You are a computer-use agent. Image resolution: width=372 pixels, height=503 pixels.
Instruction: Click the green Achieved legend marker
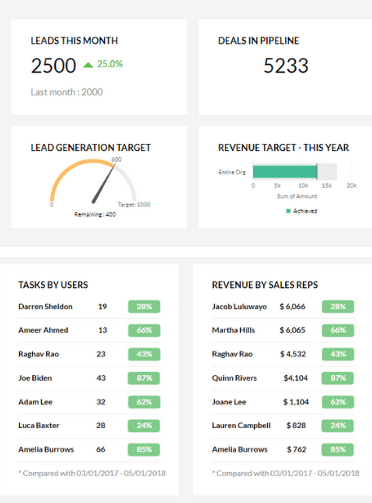(288, 211)
